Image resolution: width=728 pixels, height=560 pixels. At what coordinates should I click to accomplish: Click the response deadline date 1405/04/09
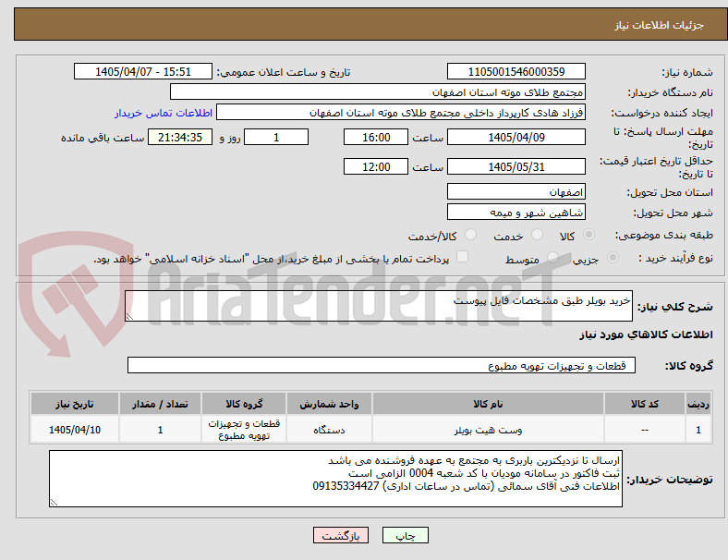point(516,138)
